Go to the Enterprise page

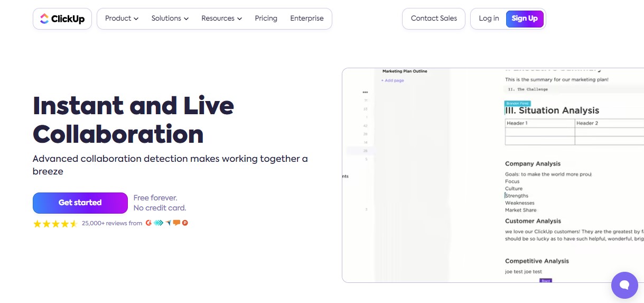pos(306,19)
